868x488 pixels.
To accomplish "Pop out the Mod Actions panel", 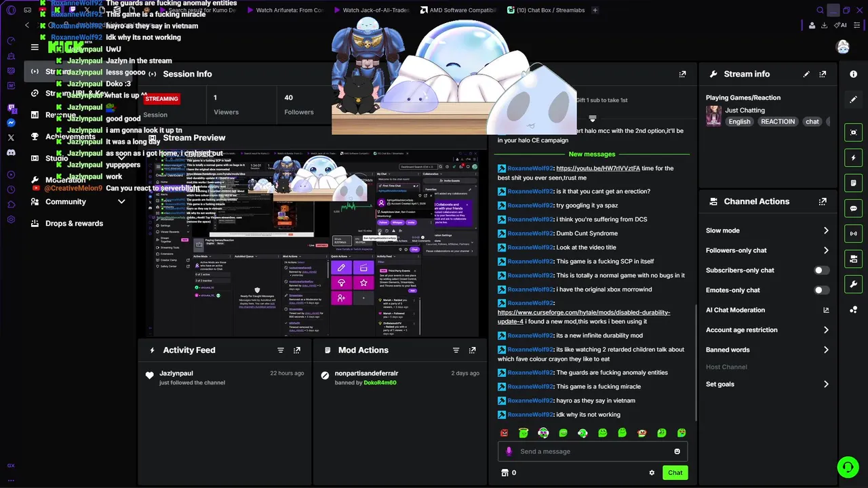I will pos(472,350).
